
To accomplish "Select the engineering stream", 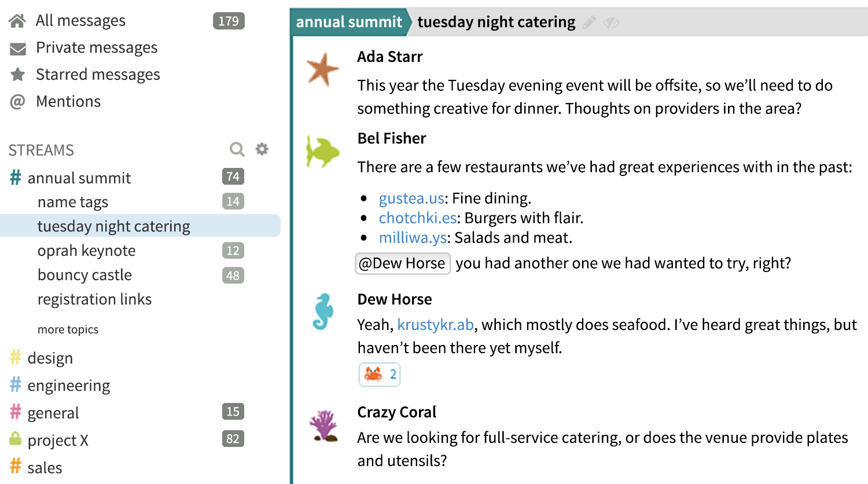I will tap(68, 385).
